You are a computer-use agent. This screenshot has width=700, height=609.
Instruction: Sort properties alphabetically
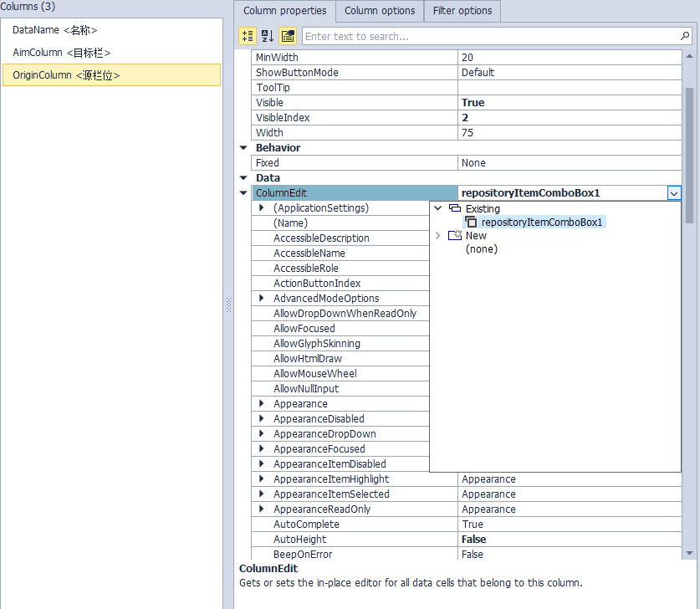click(268, 36)
